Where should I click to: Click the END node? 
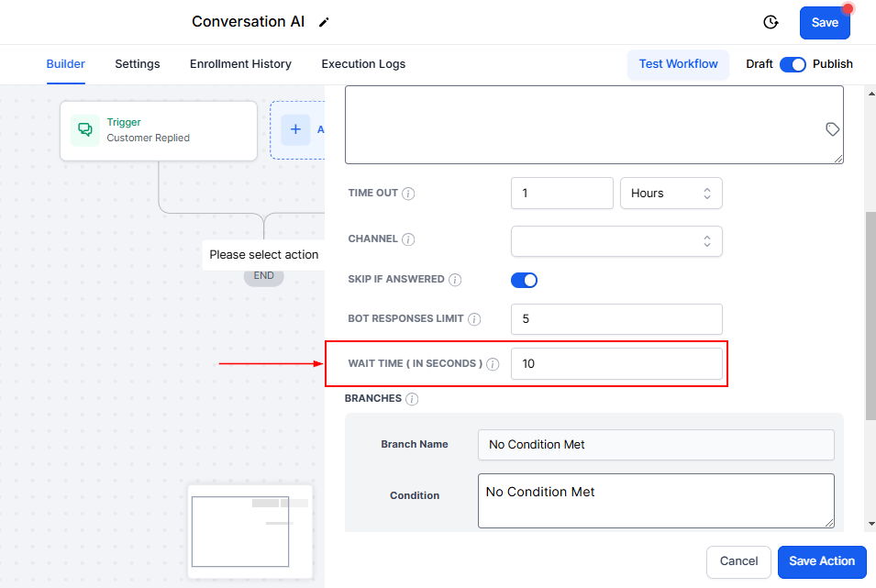click(x=263, y=276)
